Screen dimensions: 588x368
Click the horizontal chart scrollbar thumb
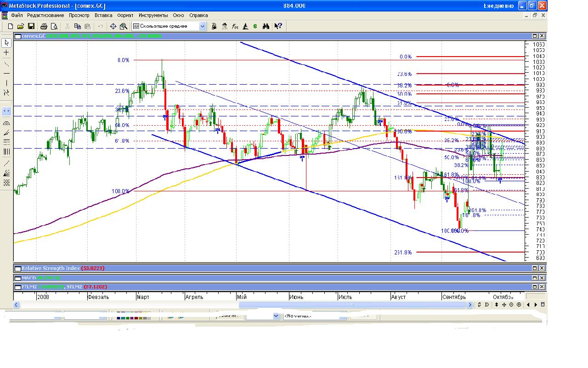[x=352, y=305]
